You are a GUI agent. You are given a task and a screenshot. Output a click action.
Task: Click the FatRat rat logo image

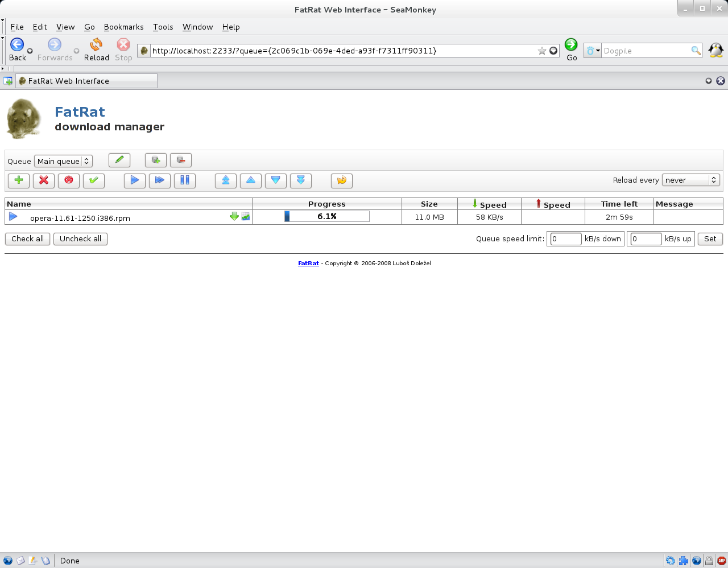[x=24, y=118]
